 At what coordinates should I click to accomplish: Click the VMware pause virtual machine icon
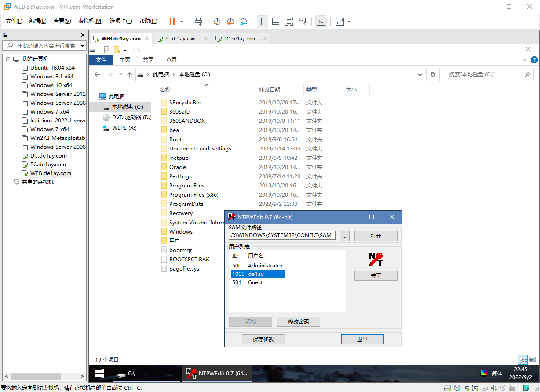point(172,21)
